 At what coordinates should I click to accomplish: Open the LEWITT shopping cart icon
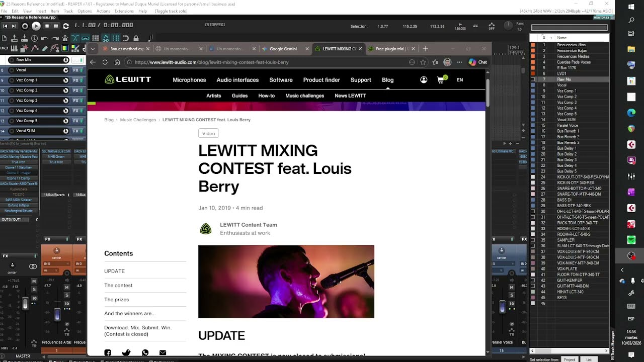[441, 80]
